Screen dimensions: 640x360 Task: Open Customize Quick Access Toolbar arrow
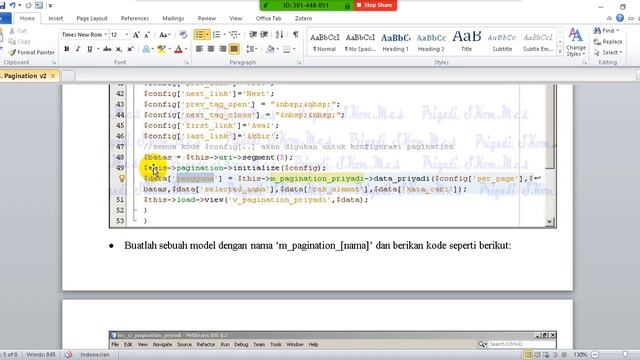[50, 5]
